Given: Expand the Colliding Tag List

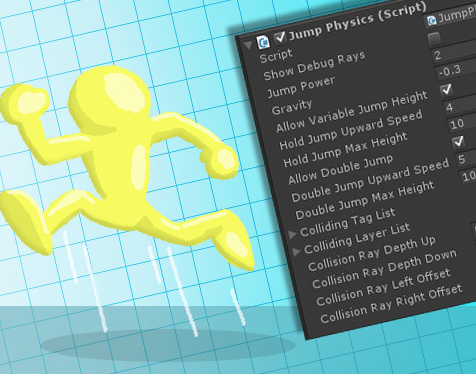Looking at the screenshot, I should 292,235.
